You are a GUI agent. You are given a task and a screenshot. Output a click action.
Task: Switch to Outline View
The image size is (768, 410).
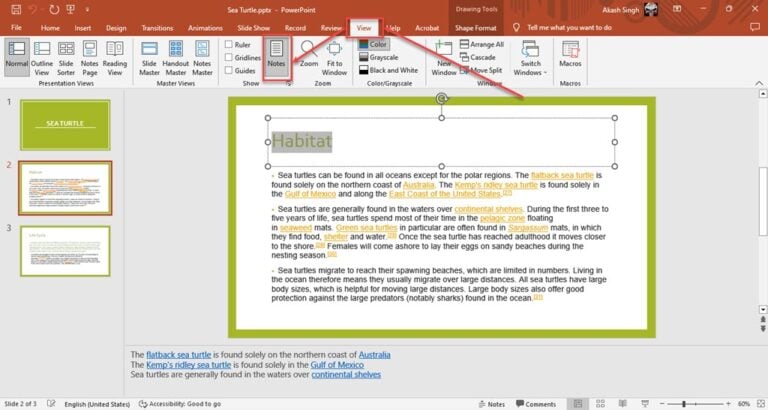pyautogui.click(x=42, y=57)
